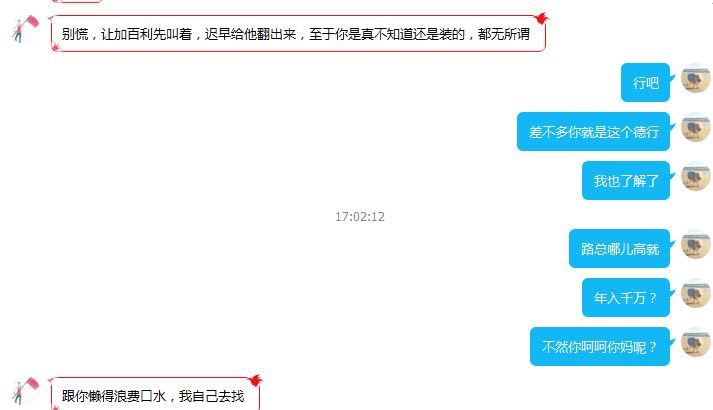The width and height of the screenshot is (713, 410).
Task: Select the long 别慌，让加百利先叫着 message bubble
Action: tap(298, 34)
